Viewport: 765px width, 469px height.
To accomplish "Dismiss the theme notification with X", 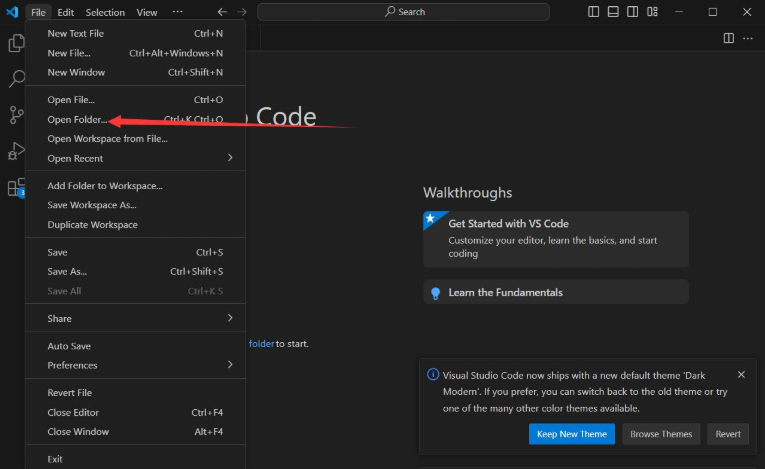I will pyautogui.click(x=741, y=374).
